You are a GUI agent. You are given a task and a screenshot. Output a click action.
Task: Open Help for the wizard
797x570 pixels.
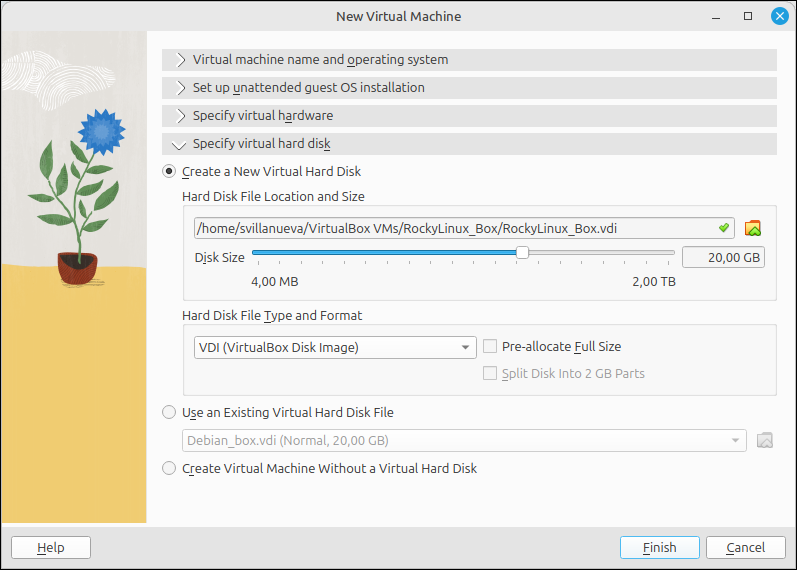pyautogui.click(x=51, y=547)
